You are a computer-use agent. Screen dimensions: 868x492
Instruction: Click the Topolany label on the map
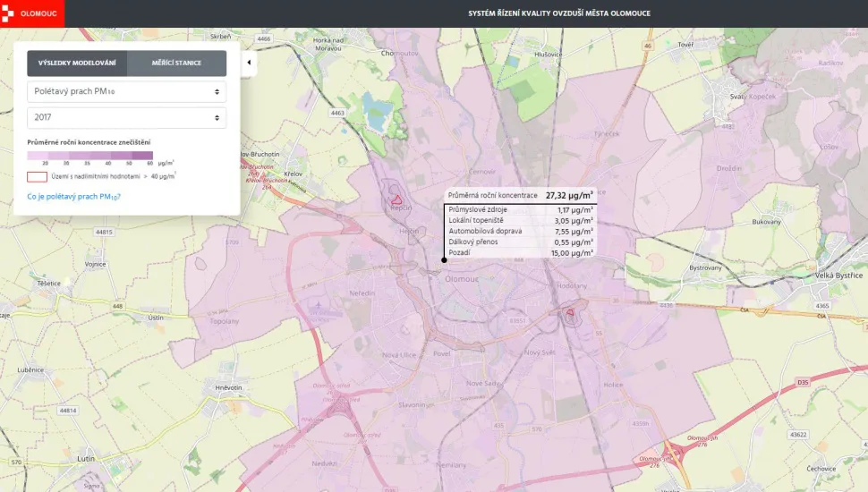tap(225, 321)
